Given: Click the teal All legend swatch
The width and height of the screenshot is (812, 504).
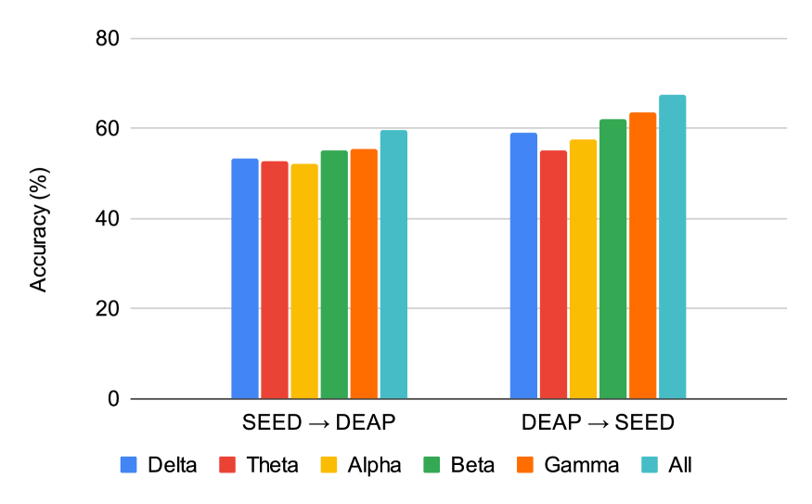Looking at the screenshot, I should (650, 465).
